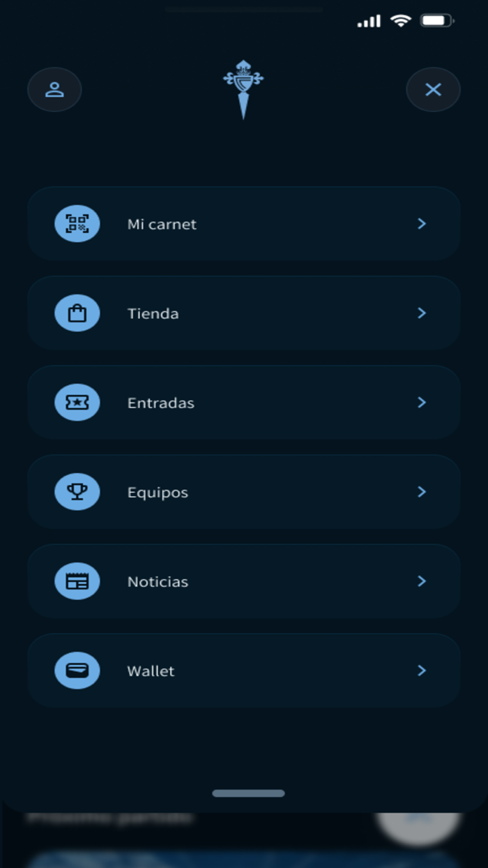This screenshot has height=868, width=488.
Task: Select the card icon next to Wallet
Action: pos(77,671)
